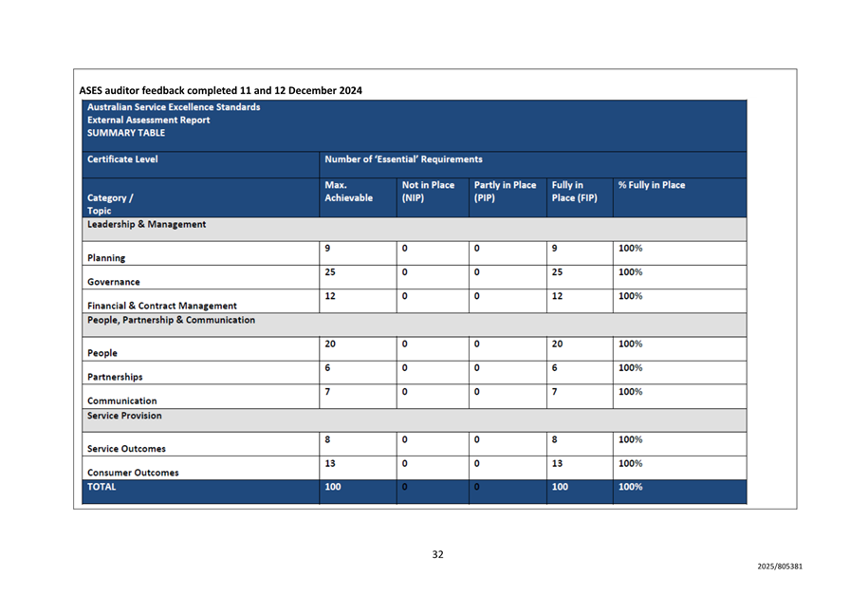Click the 'Leadership & Management' section row

(x=140, y=224)
